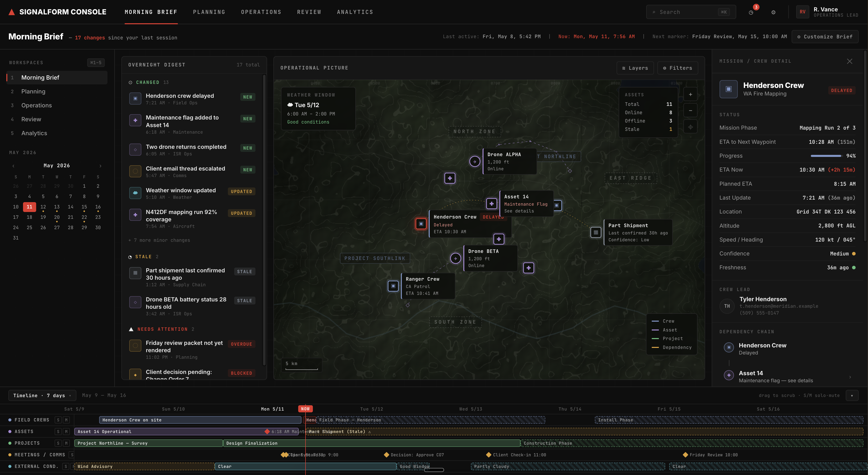This screenshot has height=475, width=868.
Task: Mute the Projects timeline track
Action: [x=66, y=443]
